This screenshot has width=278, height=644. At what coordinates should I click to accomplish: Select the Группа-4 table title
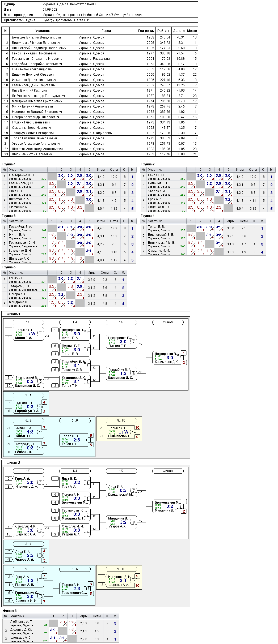pyautogui.click(x=148, y=216)
